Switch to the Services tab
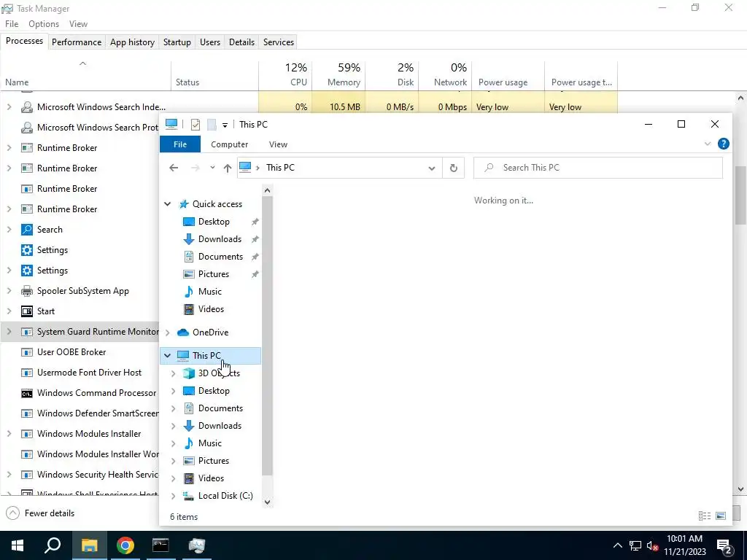This screenshot has height=560, width=747. pos(278,42)
